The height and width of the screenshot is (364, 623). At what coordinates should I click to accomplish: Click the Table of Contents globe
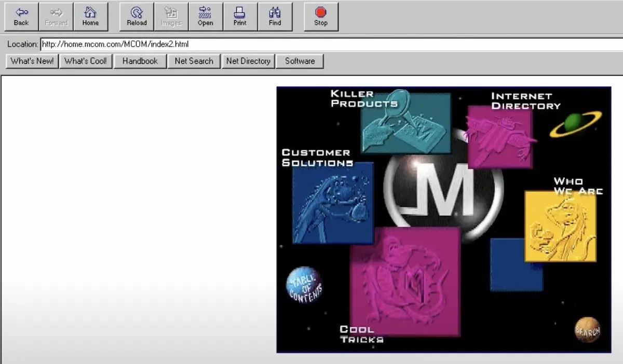[x=305, y=285]
